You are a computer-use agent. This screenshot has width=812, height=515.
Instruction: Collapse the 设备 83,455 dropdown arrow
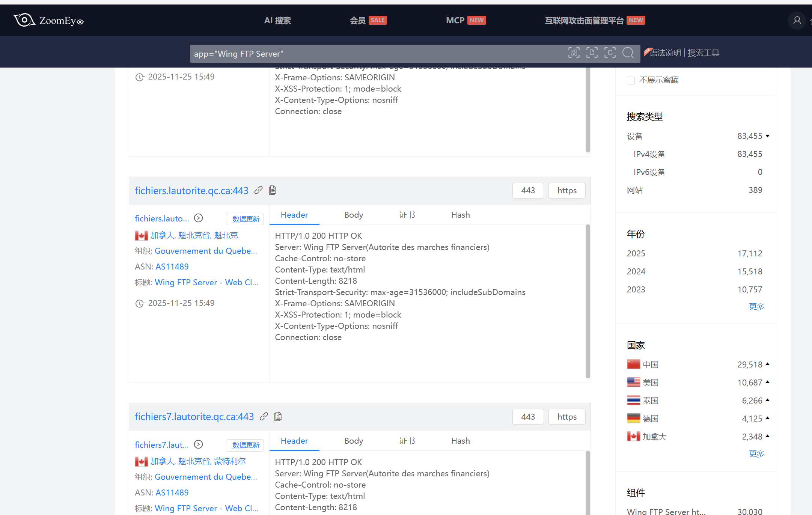click(x=767, y=136)
